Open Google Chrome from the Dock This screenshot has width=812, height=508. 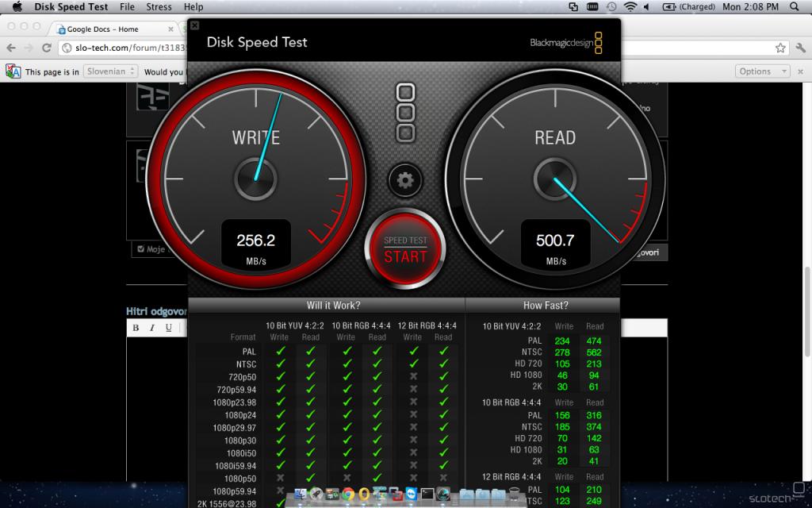[x=348, y=494]
